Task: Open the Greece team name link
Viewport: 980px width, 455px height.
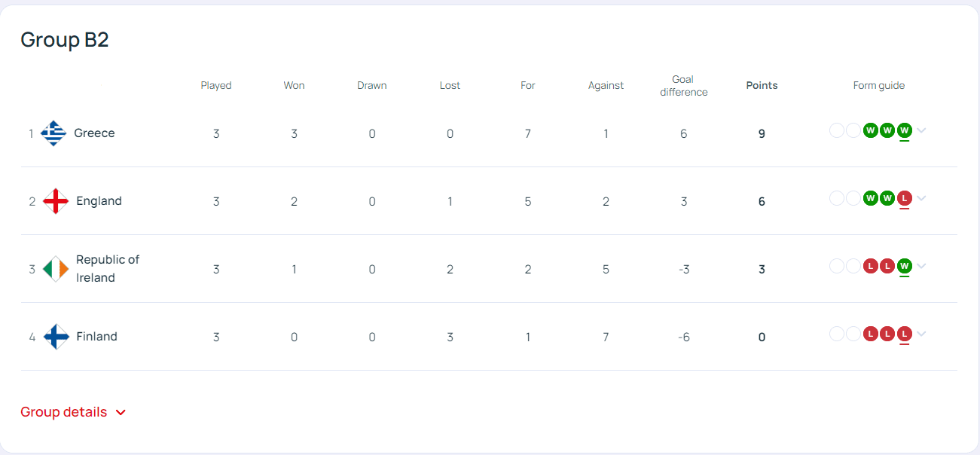Action: pos(94,133)
